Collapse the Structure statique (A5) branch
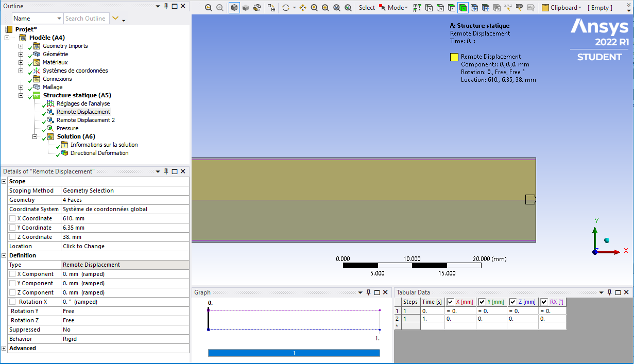The height and width of the screenshot is (364, 634). pyautogui.click(x=21, y=95)
